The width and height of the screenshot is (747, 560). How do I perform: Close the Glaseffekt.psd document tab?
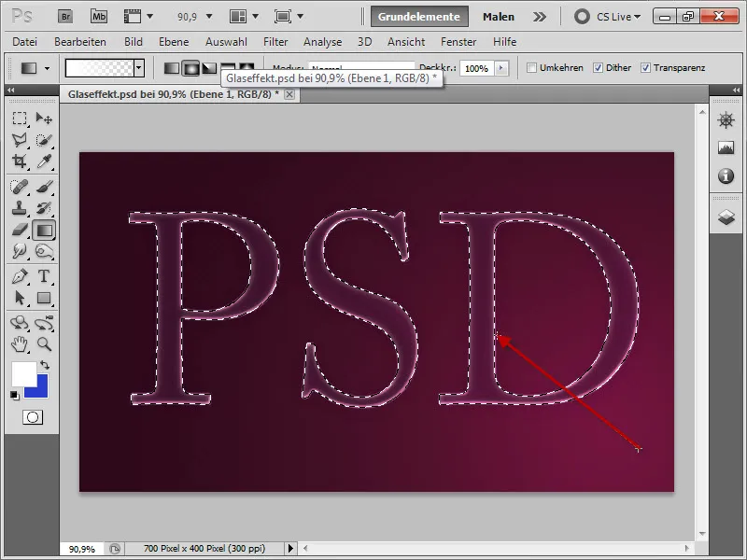pyautogui.click(x=289, y=94)
